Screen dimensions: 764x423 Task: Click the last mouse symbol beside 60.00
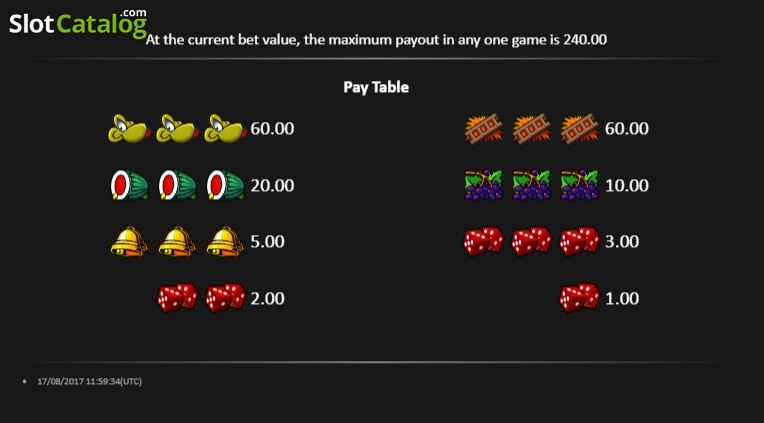[x=225, y=129]
